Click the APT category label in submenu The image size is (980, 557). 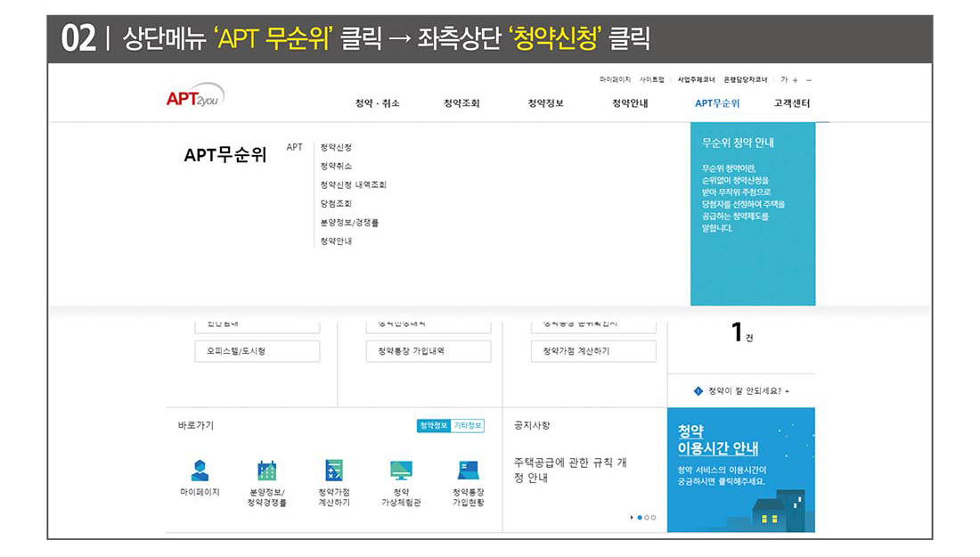click(294, 148)
